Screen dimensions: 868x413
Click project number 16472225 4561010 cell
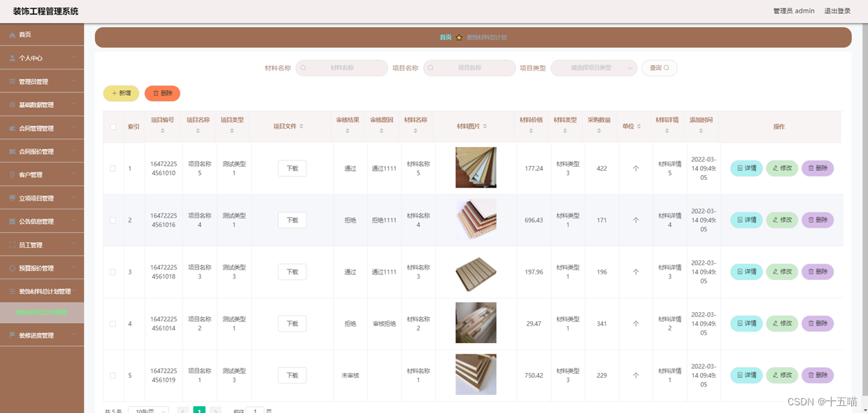(163, 168)
